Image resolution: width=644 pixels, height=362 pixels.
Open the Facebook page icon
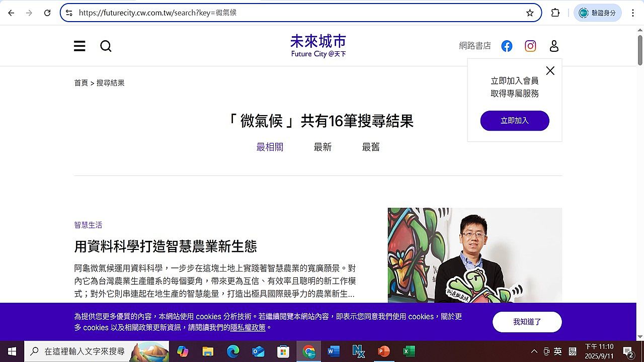(507, 46)
